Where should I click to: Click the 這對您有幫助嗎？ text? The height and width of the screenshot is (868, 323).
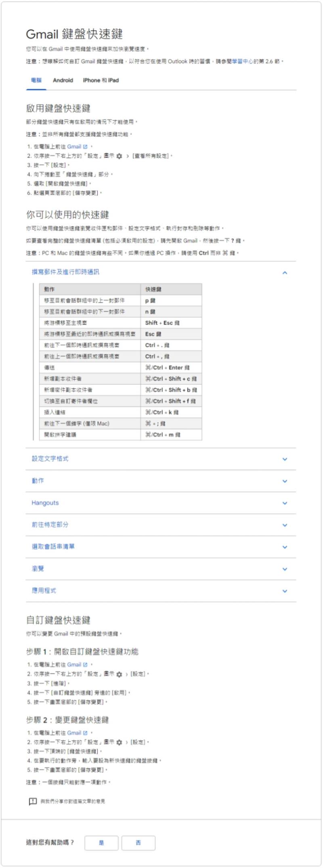pos(50,843)
